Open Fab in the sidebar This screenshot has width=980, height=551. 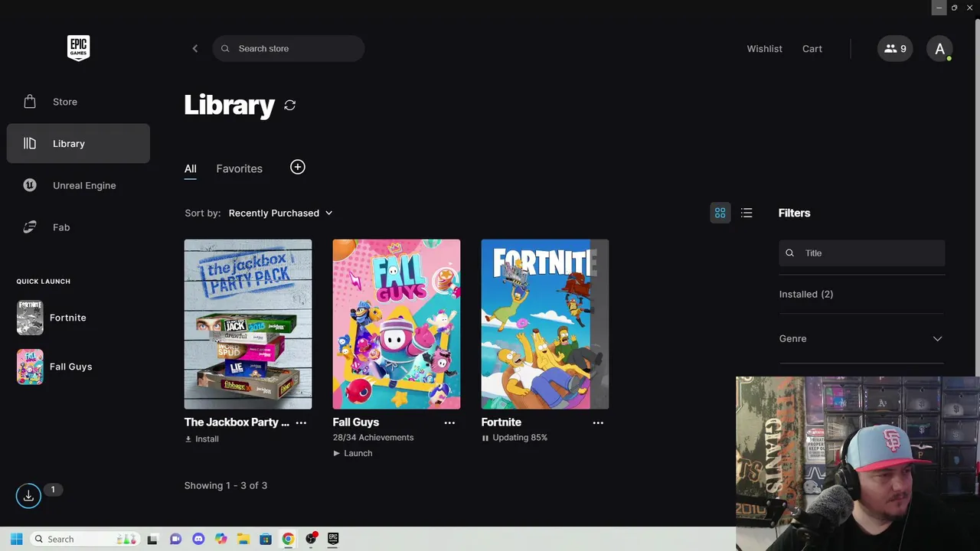(x=78, y=227)
